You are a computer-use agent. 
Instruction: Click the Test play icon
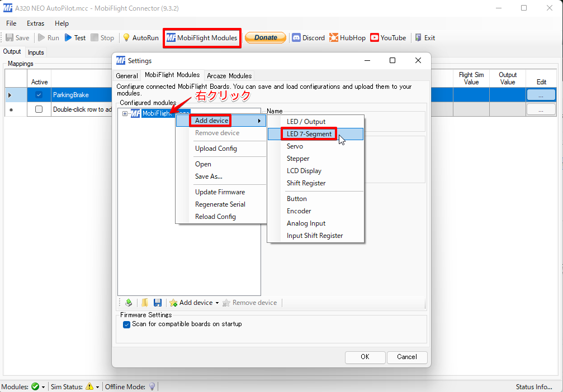pos(68,37)
